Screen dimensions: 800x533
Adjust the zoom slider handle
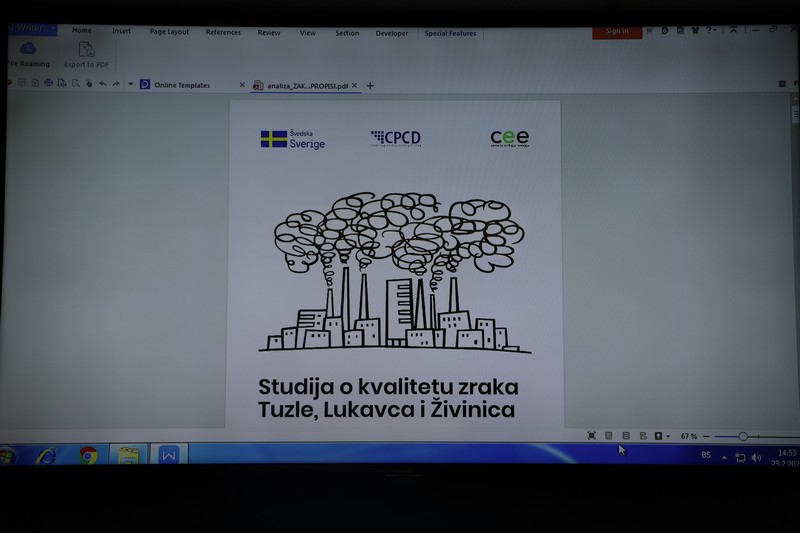pos(743,436)
